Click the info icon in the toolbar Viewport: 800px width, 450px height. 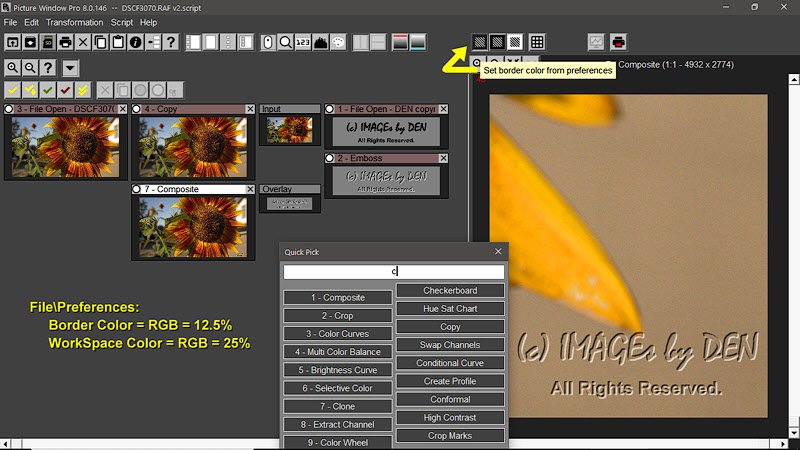(x=136, y=42)
